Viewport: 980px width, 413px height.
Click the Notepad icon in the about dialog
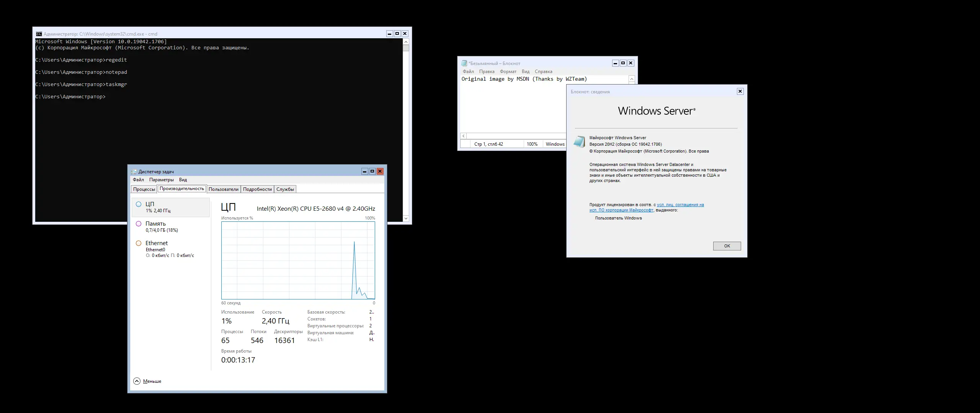tap(579, 141)
